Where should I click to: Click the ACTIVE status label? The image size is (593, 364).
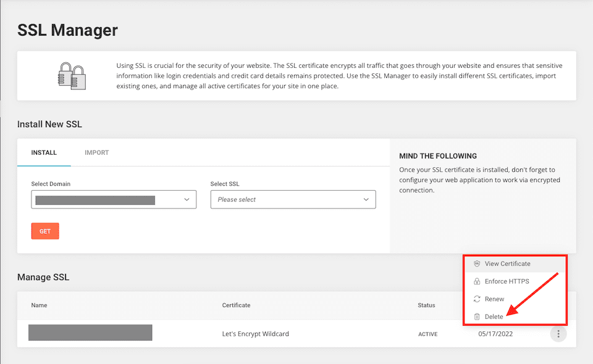(x=427, y=334)
